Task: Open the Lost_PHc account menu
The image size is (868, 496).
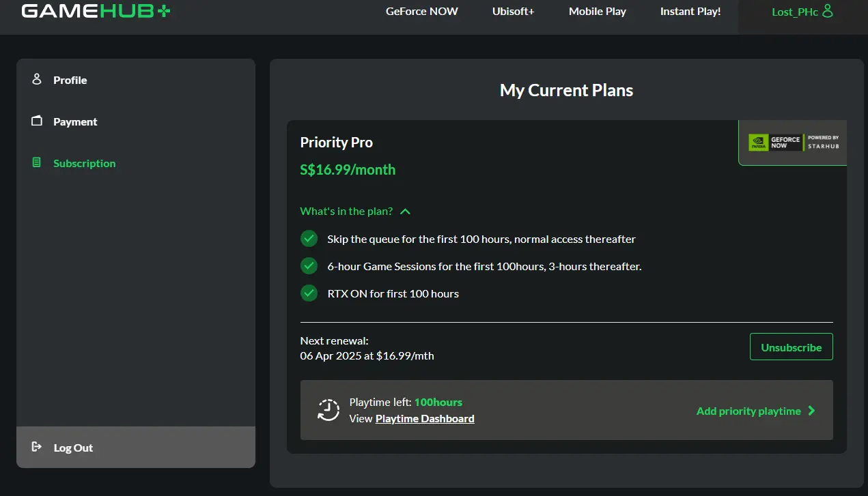Action: 802,12
